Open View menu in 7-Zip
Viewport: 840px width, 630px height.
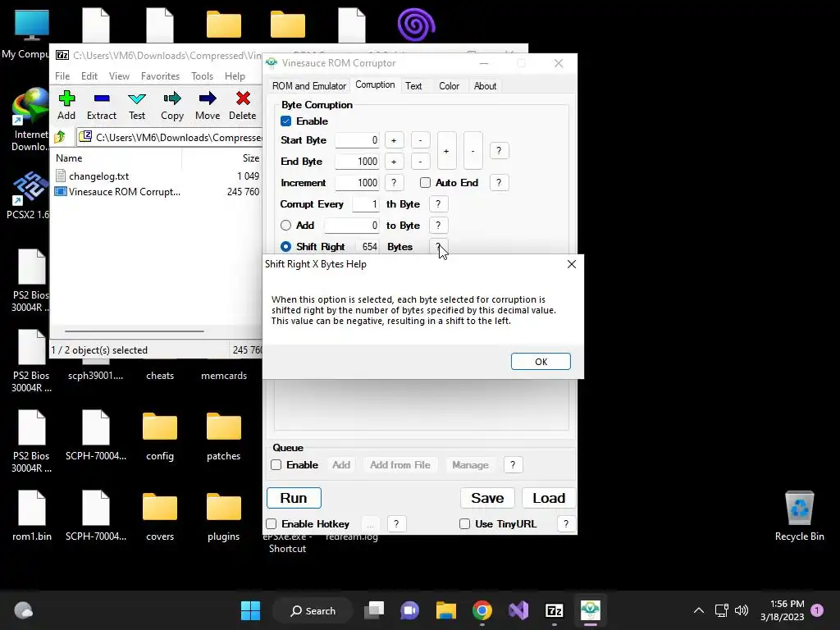119,76
